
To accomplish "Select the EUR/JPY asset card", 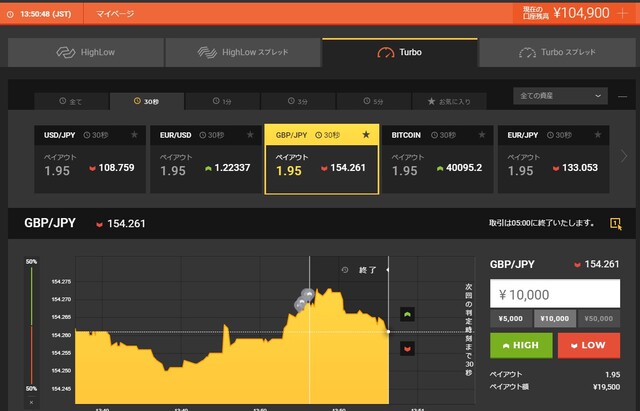I will [553, 159].
